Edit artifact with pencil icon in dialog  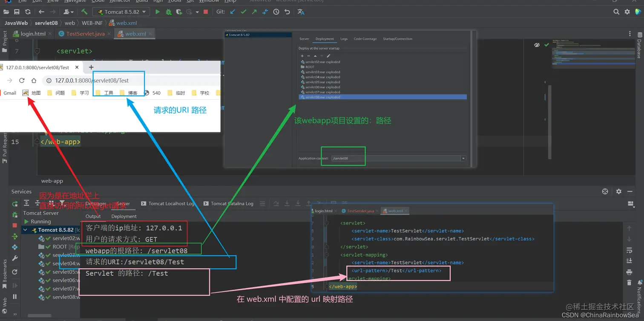tap(328, 56)
